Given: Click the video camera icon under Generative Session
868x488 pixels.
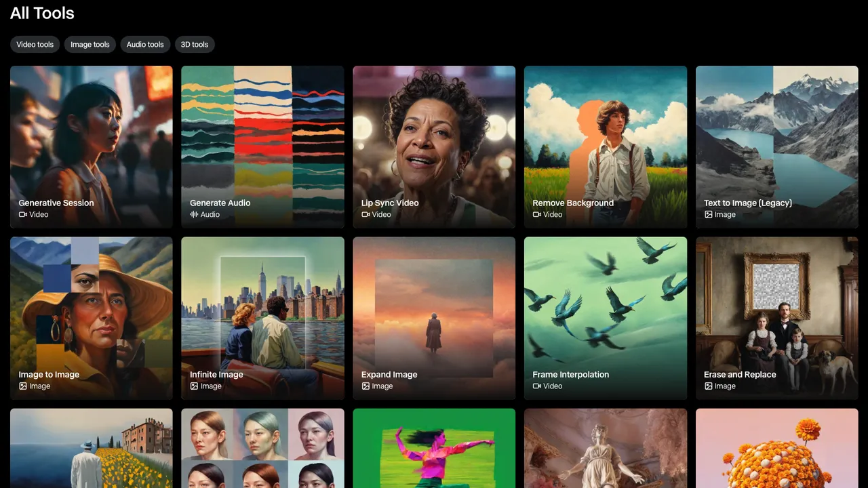Looking at the screenshot, I should click(x=23, y=214).
